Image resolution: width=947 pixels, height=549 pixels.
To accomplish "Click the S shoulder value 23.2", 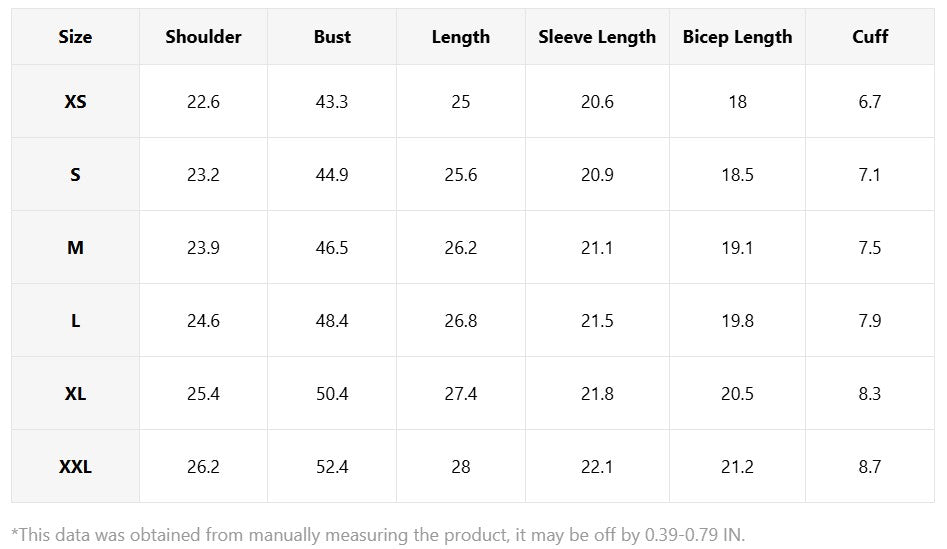I will [x=203, y=175].
